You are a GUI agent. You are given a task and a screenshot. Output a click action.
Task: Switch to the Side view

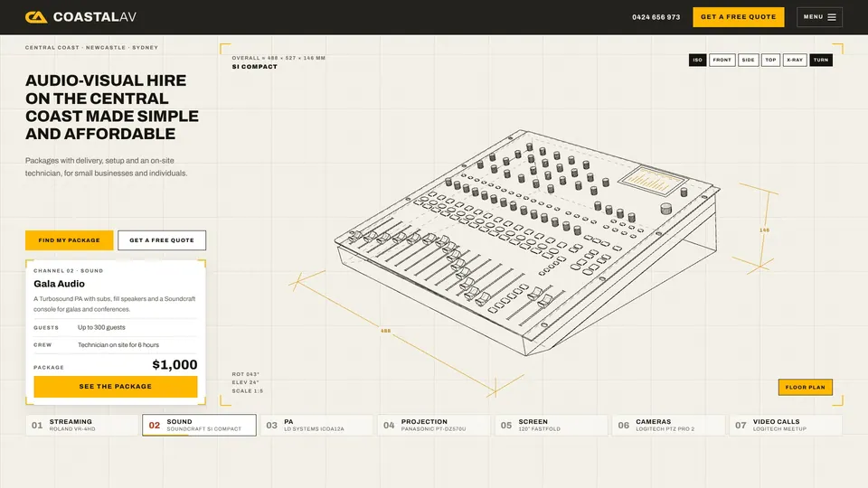click(x=748, y=60)
